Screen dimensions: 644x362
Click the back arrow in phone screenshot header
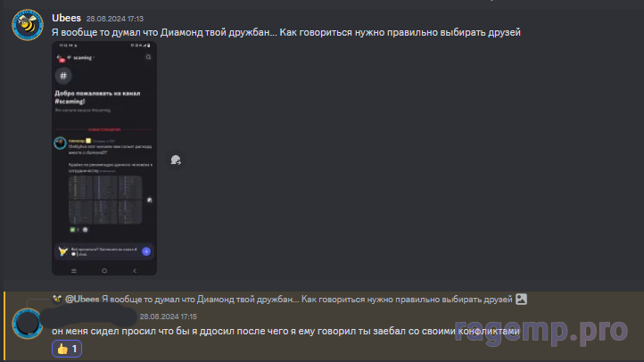point(59,57)
